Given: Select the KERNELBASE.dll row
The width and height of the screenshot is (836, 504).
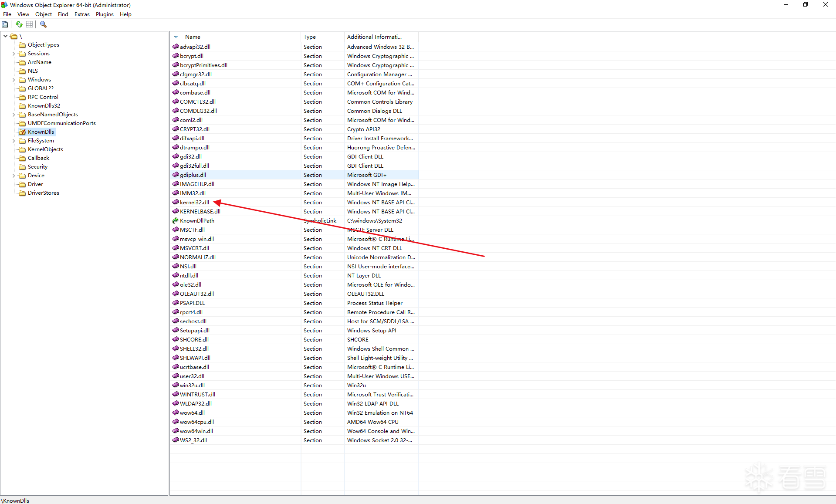Looking at the screenshot, I should (294, 211).
